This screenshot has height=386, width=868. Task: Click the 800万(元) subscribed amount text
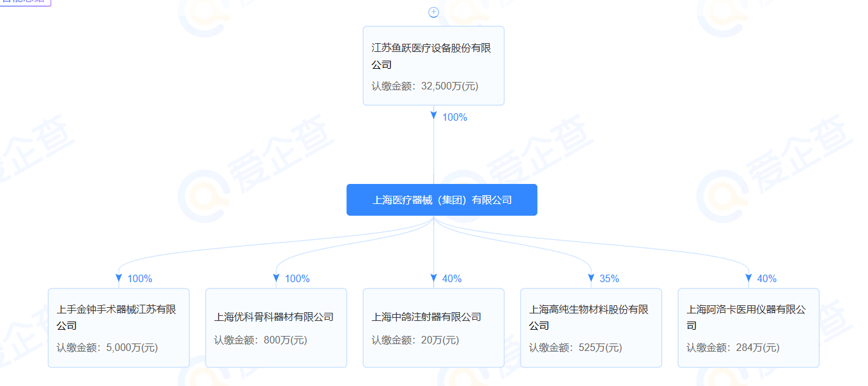coord(286,340)
